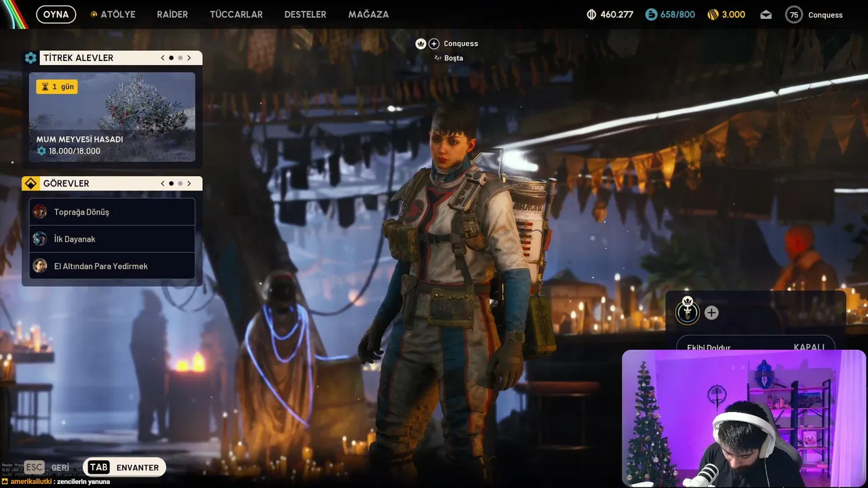Go to next Titrek Alevler page

click(x=189, y=58)
